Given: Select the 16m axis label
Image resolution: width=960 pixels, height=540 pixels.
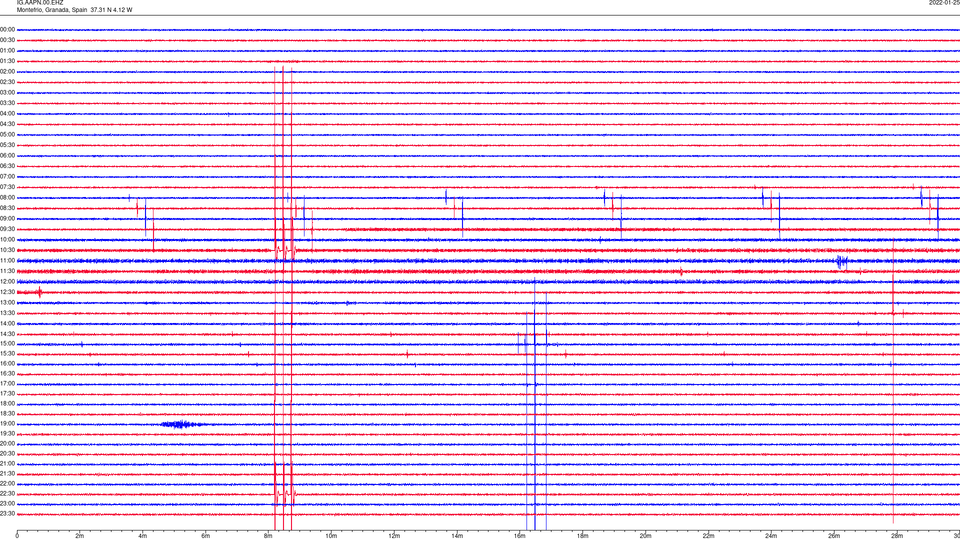Looking at the screenshot, I should (520, 536).
